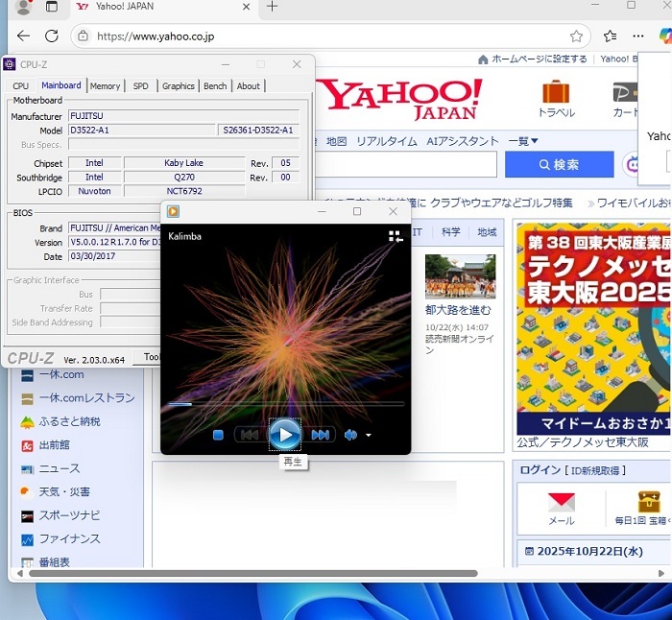The width and height of the screenshot is (672, 620).
Task: Open the メール envelope icon
Action: (x=561, y=503)
